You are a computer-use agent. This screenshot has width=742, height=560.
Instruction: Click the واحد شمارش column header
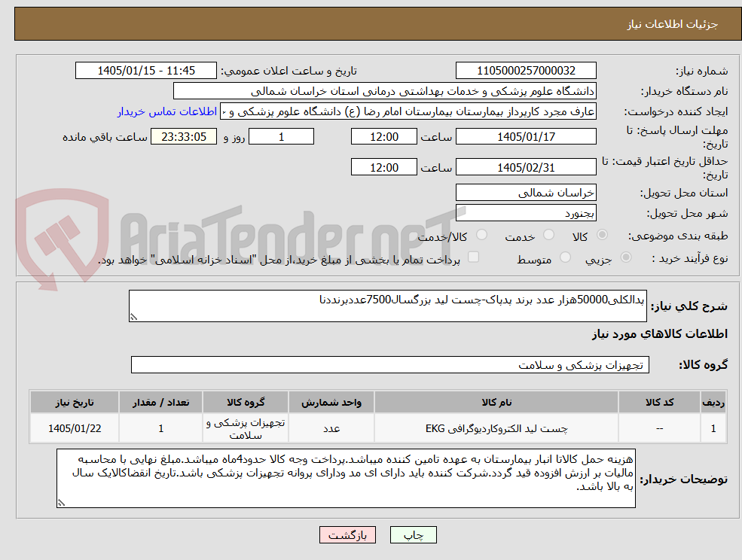click(331, 402)
